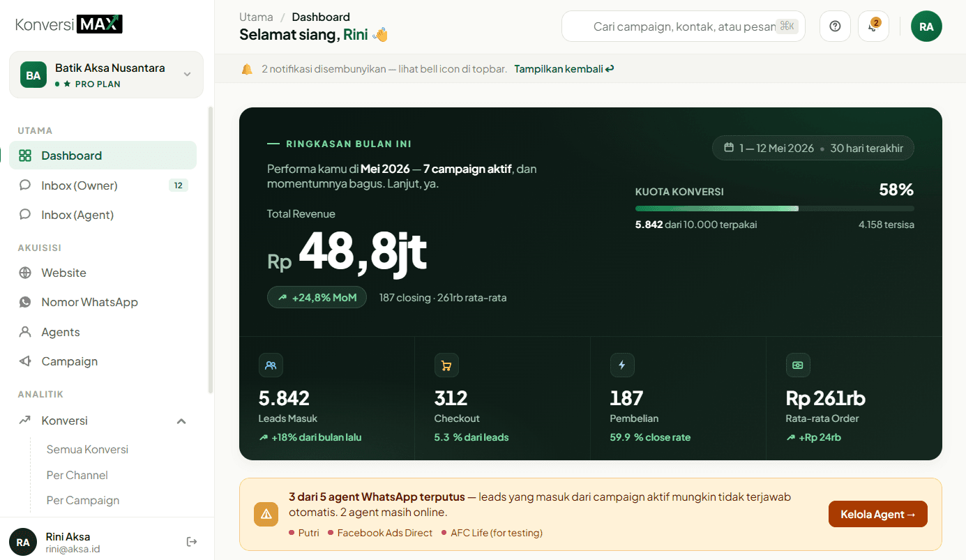Click the Pembelian lightning bolt icon
The image size is (966, 560).
(x=622, y=365)
